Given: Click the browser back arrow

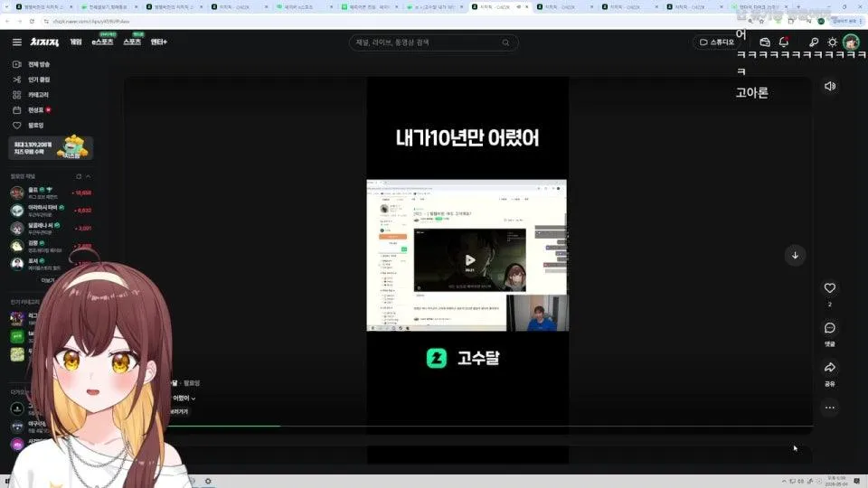Looking at the screenshot, I should [7, 21].
